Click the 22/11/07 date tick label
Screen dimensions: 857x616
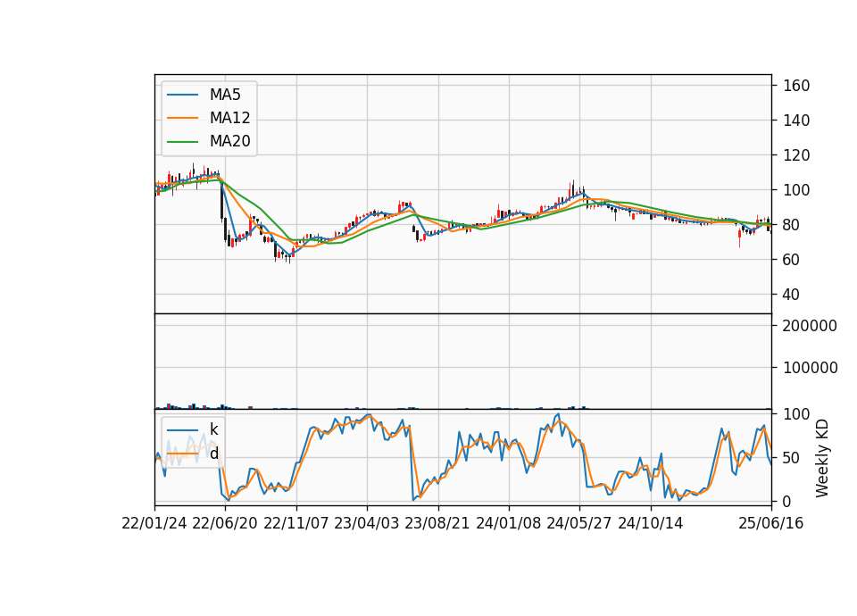(296, 524)
